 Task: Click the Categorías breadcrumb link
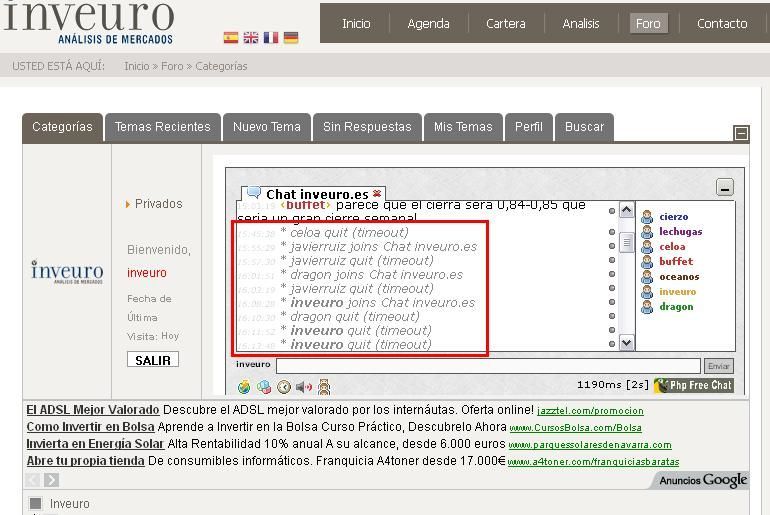(221, 66)
